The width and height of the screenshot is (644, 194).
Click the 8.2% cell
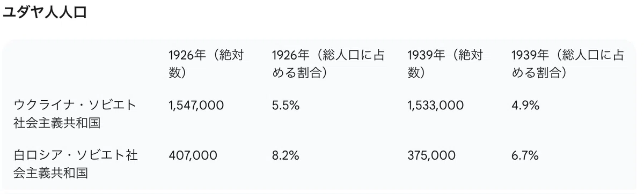pyautogui.click(x=286, y=156)
